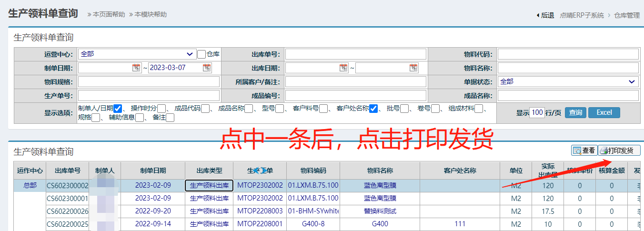The width and height of the screenshot is (644, 231).
Task: Uncheck the 客户处名称 display option
Action: tap(373, 109)
